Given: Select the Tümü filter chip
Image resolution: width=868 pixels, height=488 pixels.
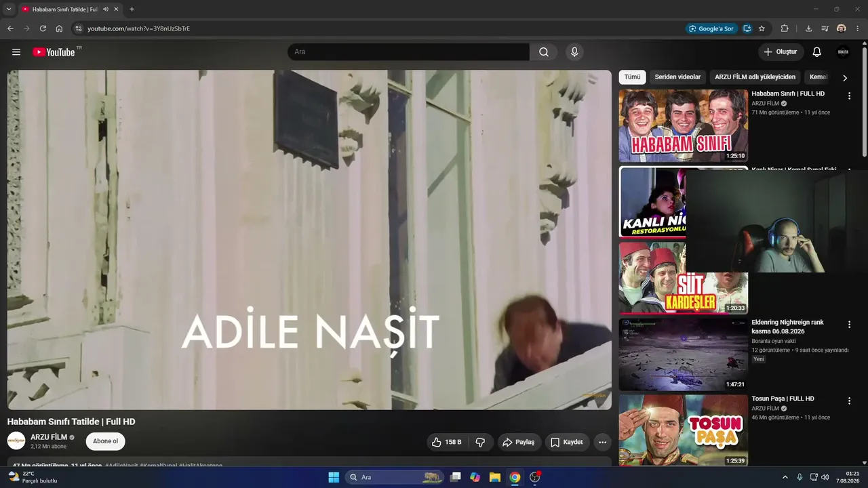Looking at the screenshot, I should 632,77.
